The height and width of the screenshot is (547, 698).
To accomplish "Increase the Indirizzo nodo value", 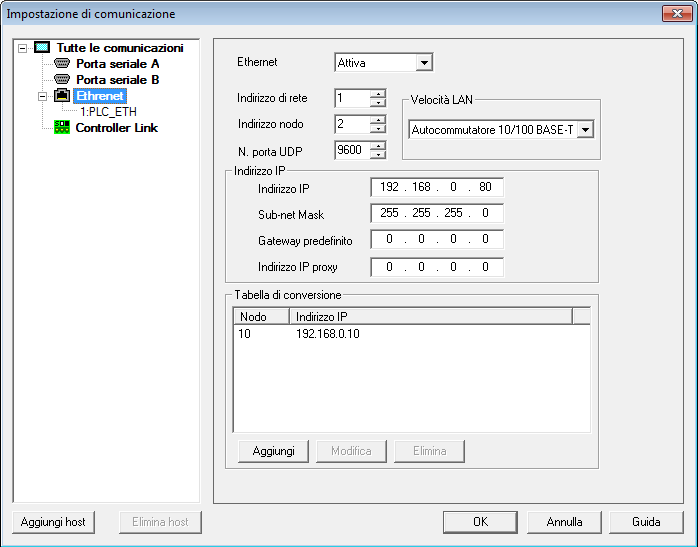I will (378, 120).
